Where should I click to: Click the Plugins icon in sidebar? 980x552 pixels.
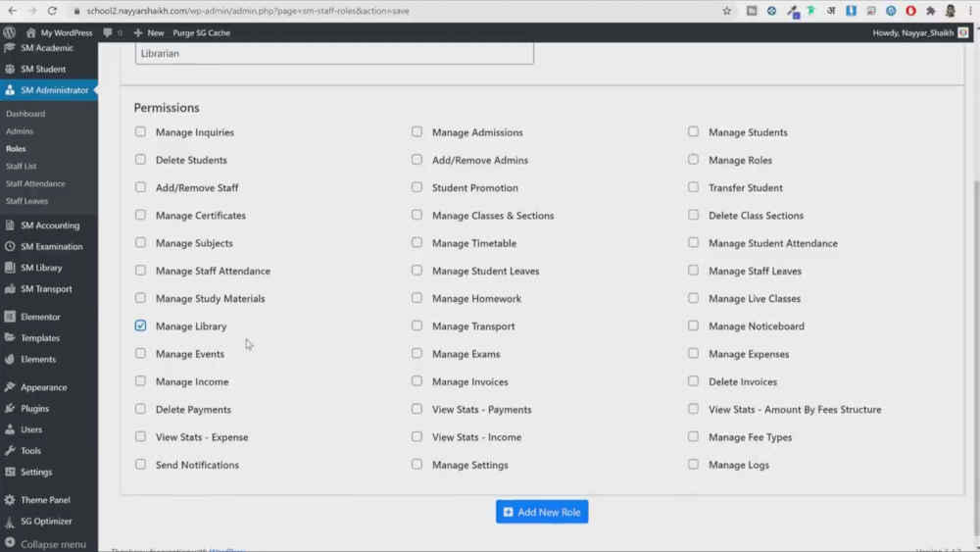click(x=10, y=408)
